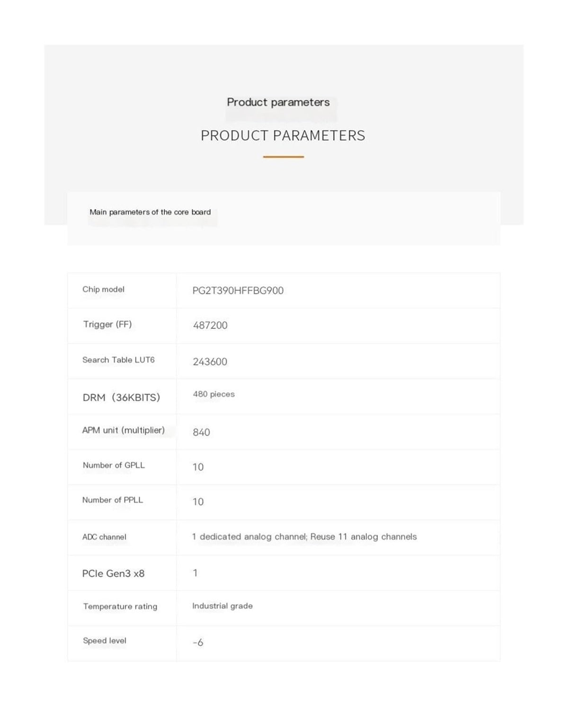Select the 'Industrial grade' temperature value

pyautogui.click(x=222, y=606)
